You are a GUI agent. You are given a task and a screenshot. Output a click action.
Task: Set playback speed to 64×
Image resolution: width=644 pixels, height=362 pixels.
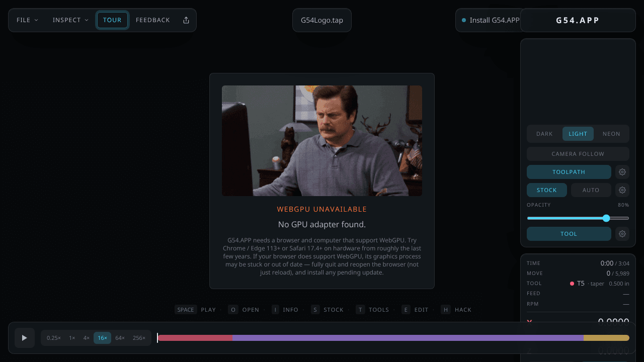click(120, 338)
